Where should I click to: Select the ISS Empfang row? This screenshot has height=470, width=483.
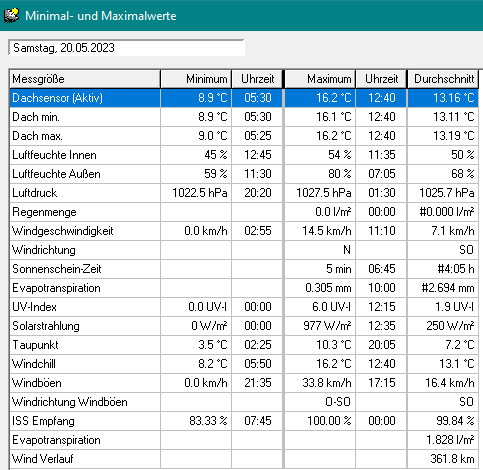click(244, 421)
